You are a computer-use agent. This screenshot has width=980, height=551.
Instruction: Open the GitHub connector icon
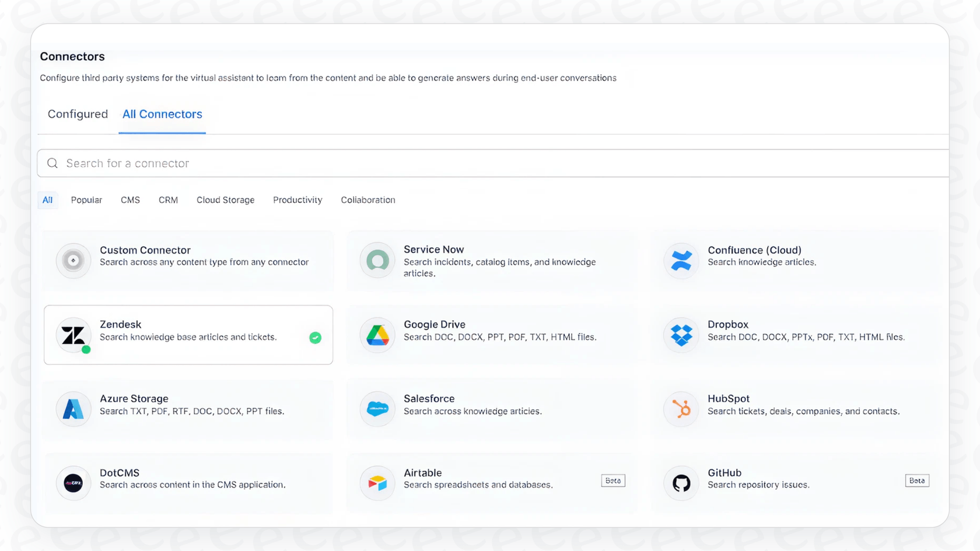(681, 483)
